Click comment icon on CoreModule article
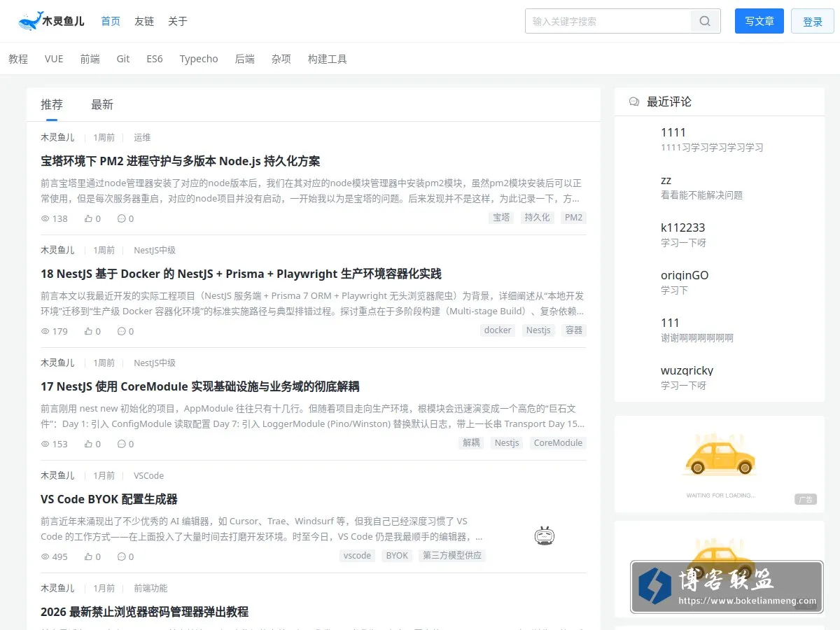The width and height of the screenshot is (840, 630). 121,444
